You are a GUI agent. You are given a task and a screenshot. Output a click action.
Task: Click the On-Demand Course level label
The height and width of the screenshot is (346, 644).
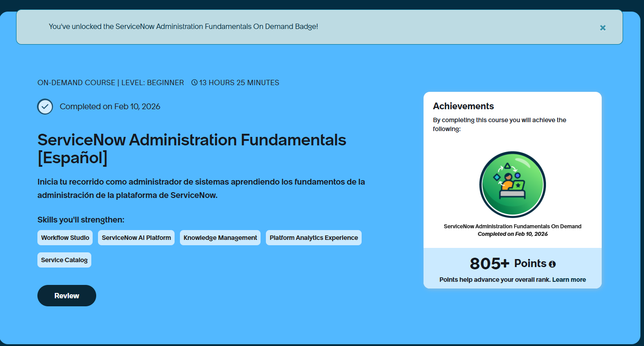(110, 82)
